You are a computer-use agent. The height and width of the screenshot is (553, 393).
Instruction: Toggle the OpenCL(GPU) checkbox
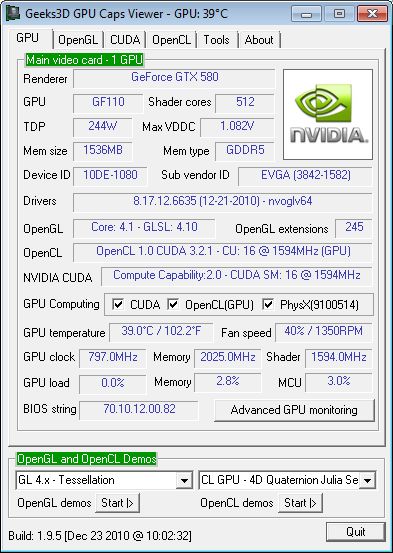pos(173,304)
